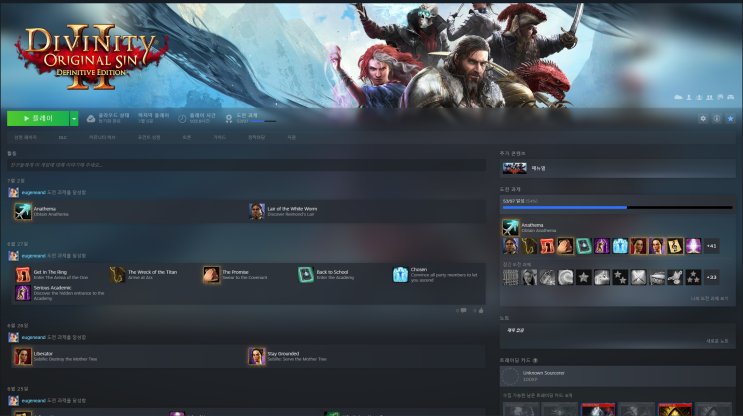Image resolution: width=743 pixels, height=416 pixels.
Task: Click the single-player icon on banner
Action: coord(689,97)
